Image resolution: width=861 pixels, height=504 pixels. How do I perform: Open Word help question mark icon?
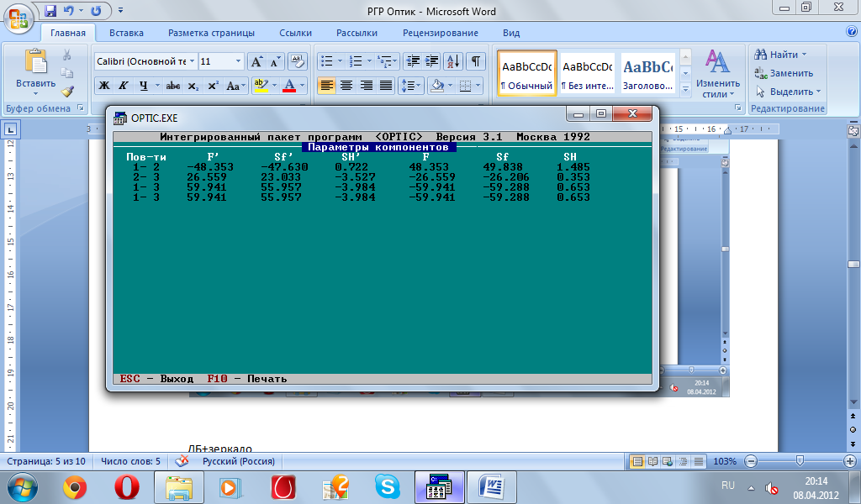[851, 32]
